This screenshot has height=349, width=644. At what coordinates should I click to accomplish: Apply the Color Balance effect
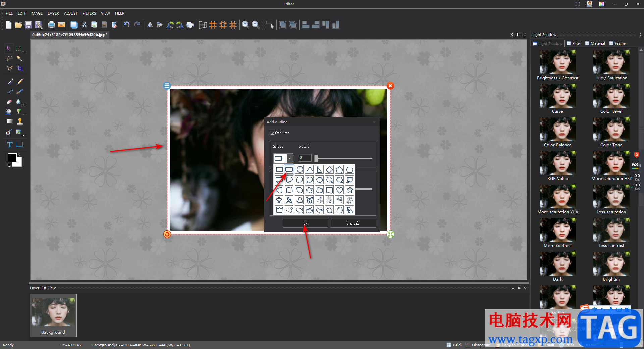coord(557,133)
